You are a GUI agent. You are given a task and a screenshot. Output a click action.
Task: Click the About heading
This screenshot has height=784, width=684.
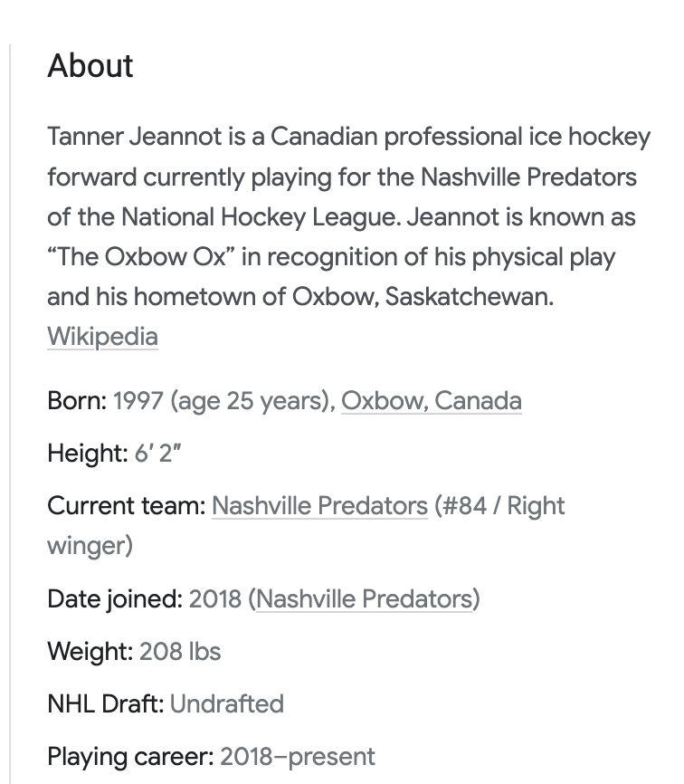click(x=90, y=66)
